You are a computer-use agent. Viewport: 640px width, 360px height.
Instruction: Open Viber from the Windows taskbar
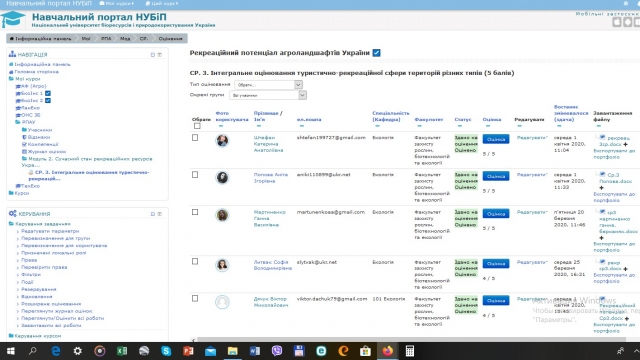point(277,351)
